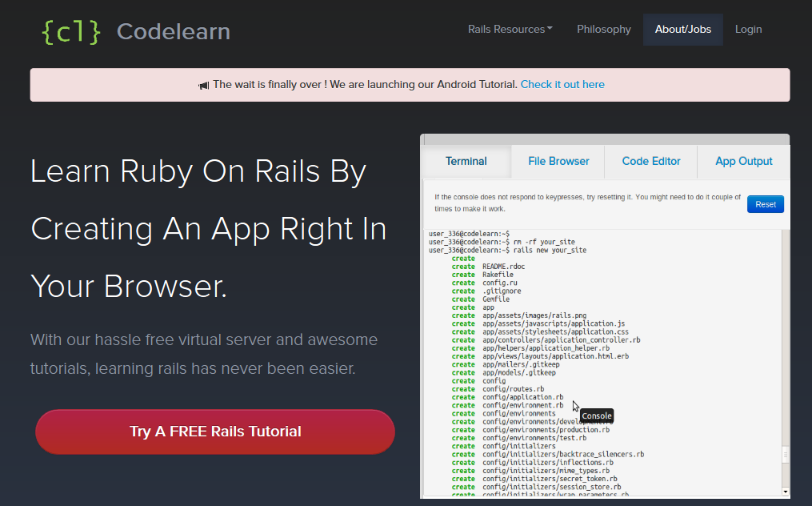This screenshot has height=506, width=812.
Task: Open the Rails Resources dropdown menu
Action: pos(510,30)
